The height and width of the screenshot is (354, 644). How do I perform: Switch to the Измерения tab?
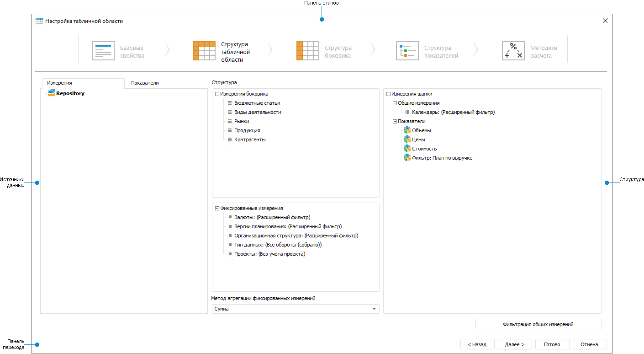(x=83, y=83)
